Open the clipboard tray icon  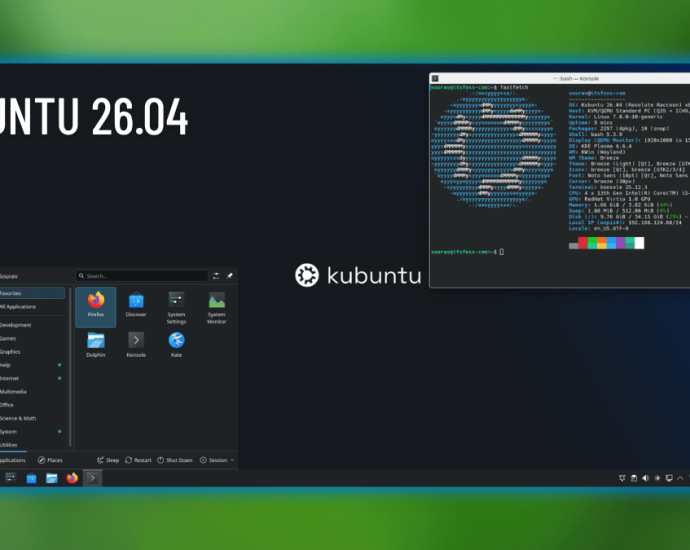point(634,478)
